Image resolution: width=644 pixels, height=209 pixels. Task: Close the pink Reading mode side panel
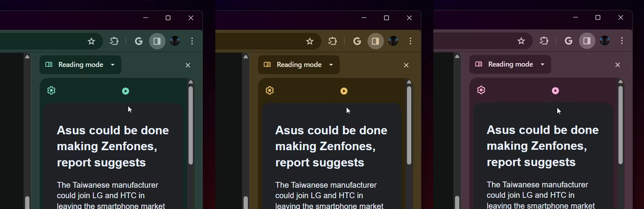tap(618, 65)
